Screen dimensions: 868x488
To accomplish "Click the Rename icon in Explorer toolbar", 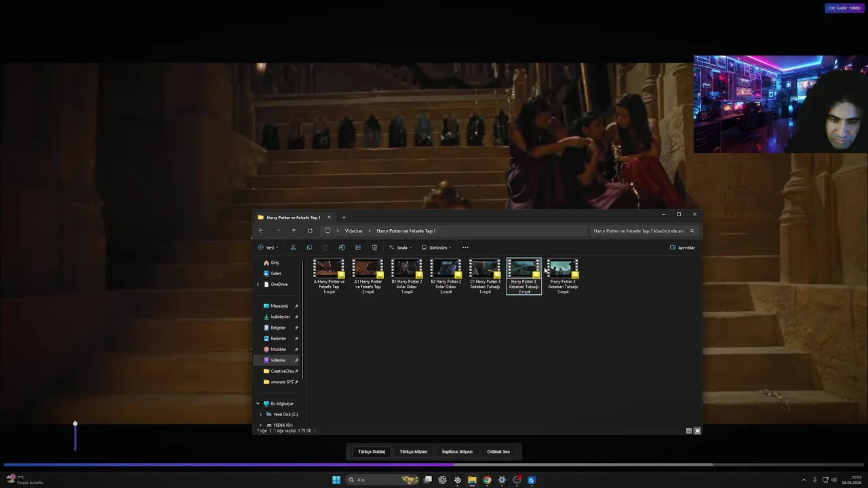I will point(342,247).
